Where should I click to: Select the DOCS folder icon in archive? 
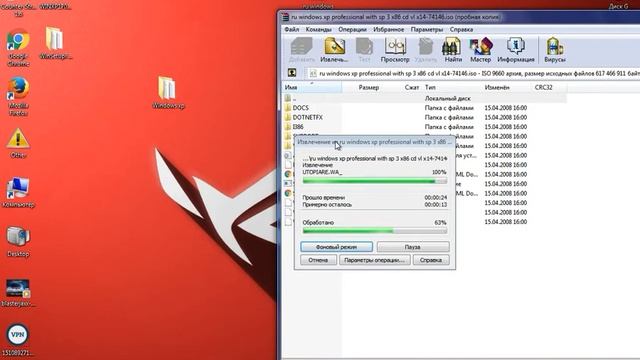288,108
